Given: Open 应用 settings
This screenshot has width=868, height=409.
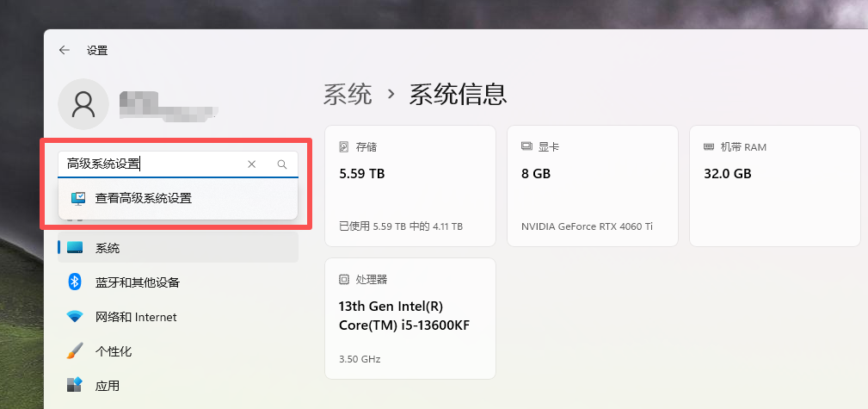Looking at the screenshot, I should pyautogui.click(x=178, y=386).
